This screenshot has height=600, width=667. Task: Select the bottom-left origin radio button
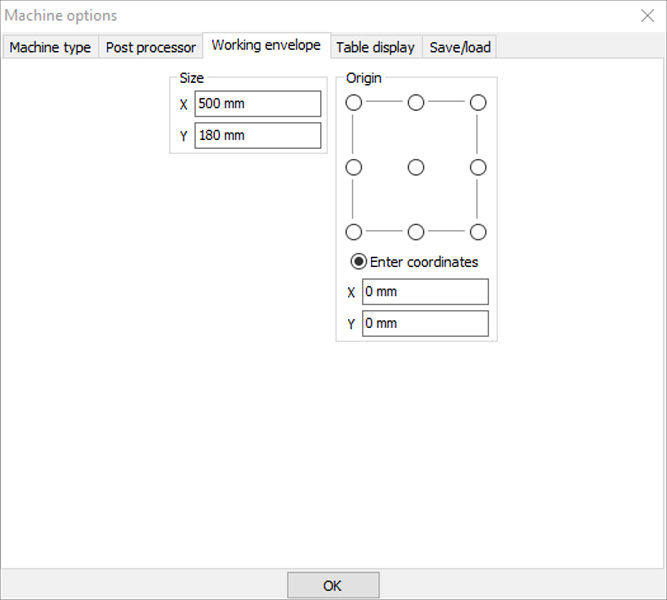[x=354, y=232]
